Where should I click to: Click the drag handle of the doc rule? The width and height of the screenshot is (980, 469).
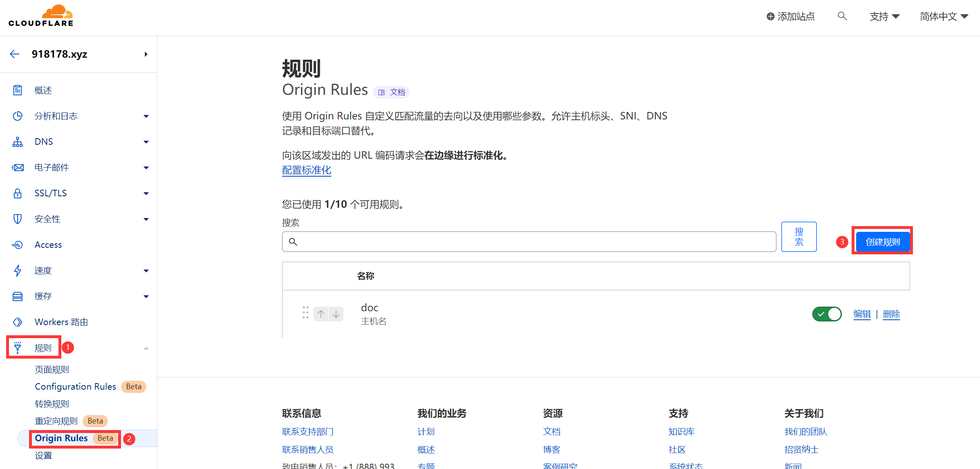coord(305,312)
